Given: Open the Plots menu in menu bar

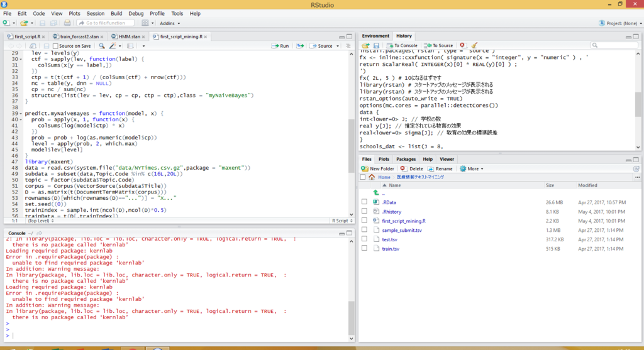Looking at the screenshot, I should pyautogui.click(x=74, y=14).
